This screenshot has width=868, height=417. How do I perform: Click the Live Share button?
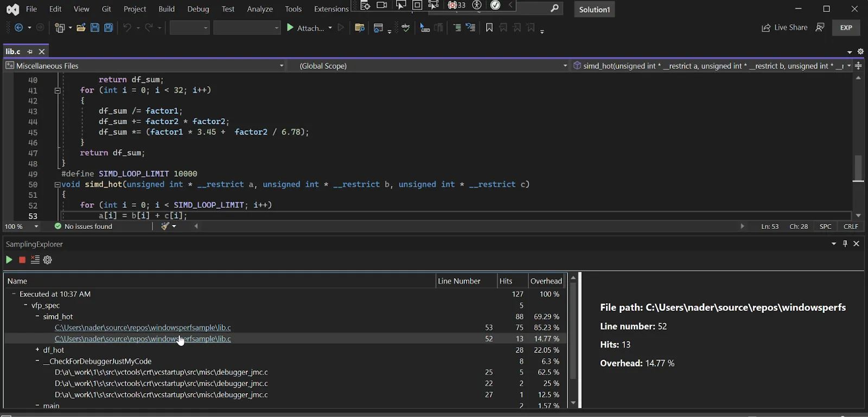pyautogui.click(x=784, y=28)
